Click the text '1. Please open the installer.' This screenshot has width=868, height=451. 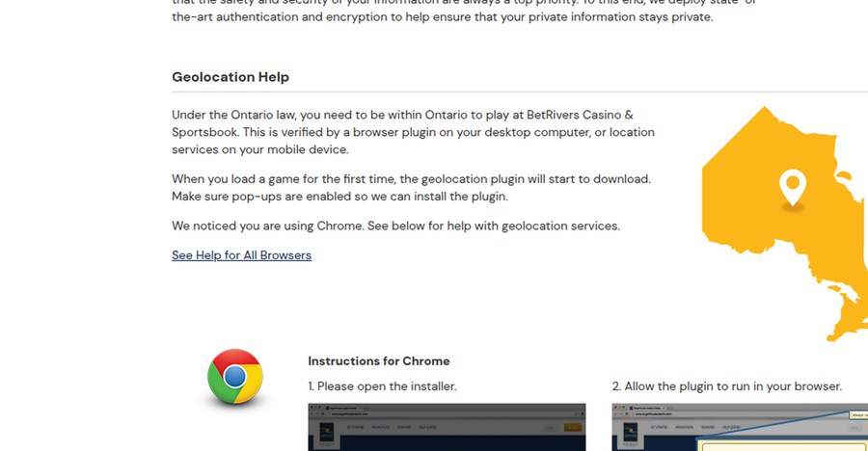point(383,386)
